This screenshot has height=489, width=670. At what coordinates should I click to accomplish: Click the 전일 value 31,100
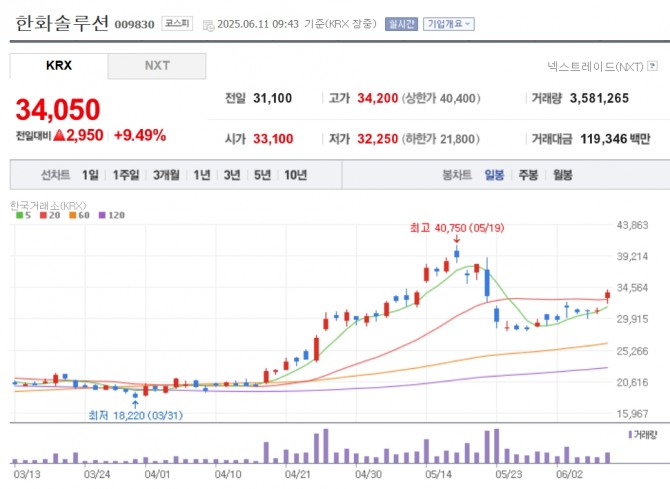point(272,98)
